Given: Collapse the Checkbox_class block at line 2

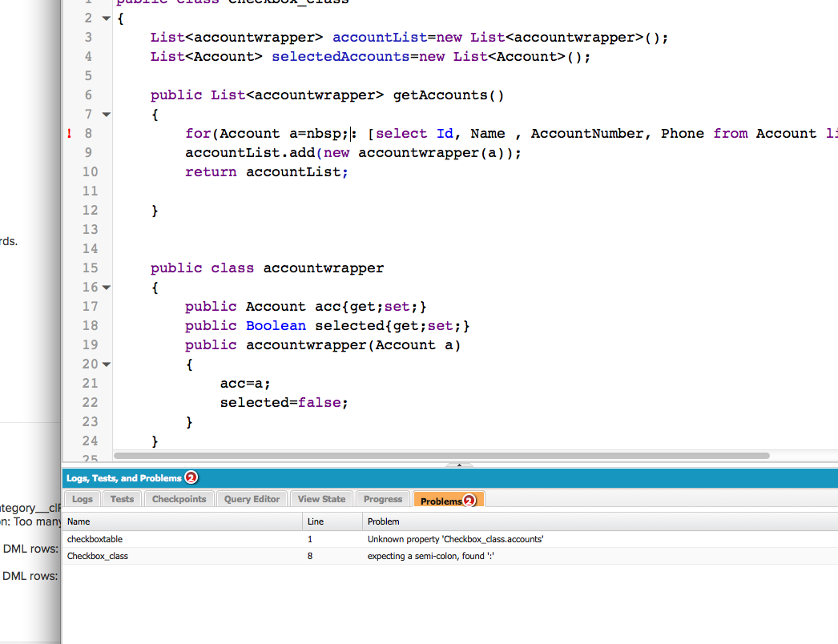Looking at the screenshot, I should 107,18.
